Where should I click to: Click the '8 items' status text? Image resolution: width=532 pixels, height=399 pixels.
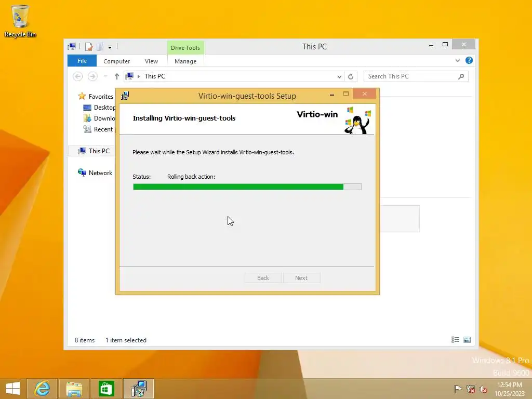point(85,340)
